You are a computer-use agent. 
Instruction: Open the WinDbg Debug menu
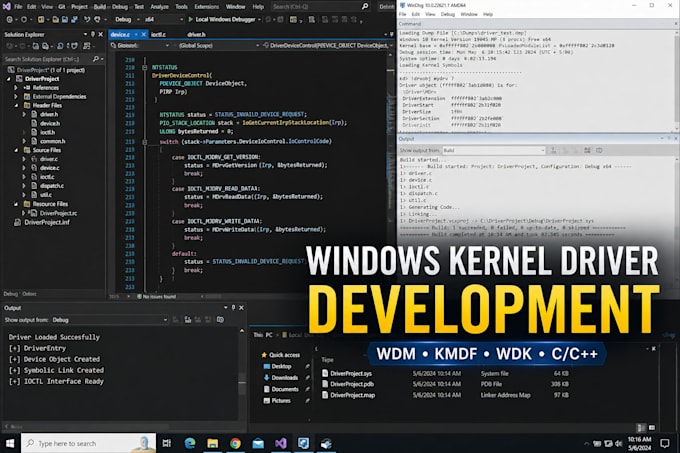click(448, 14)
